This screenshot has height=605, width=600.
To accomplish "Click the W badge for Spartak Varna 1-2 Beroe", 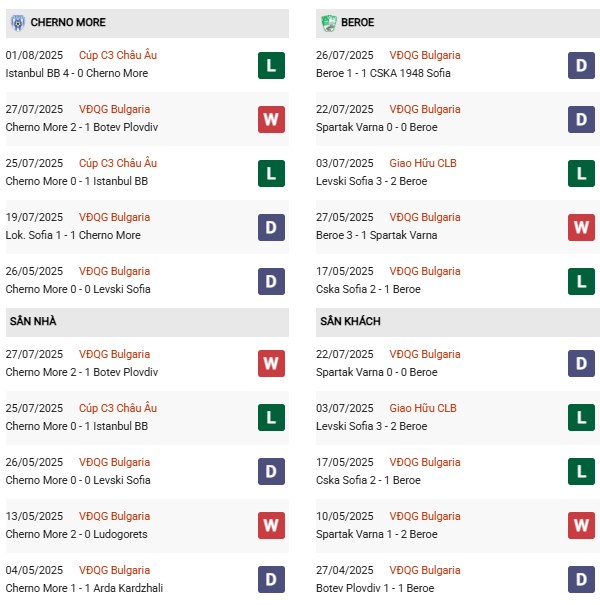I will coord(582,526).
